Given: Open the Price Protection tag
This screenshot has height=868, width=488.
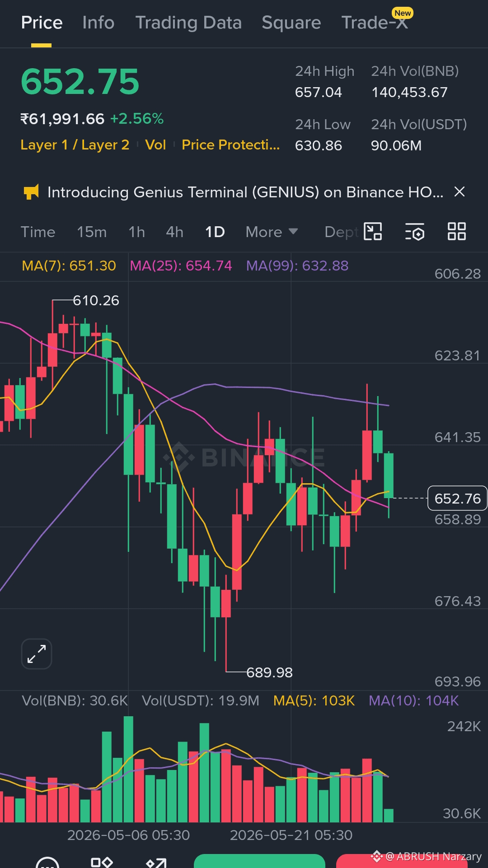Looking at the screenshot, I should tap(230, 145).
